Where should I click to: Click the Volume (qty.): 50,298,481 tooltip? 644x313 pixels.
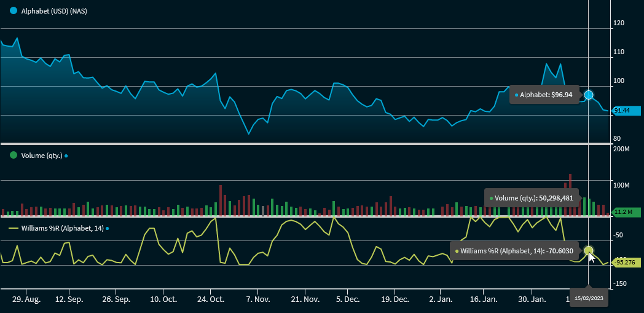click(x=531, y=198)
